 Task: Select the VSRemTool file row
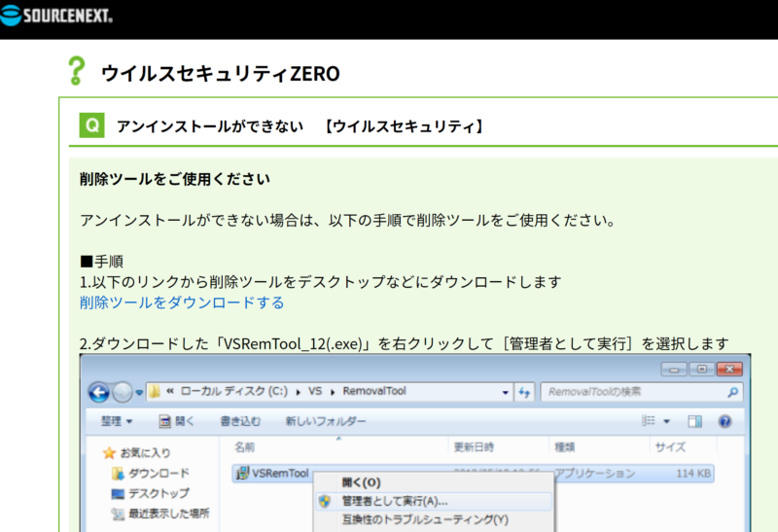473,474
